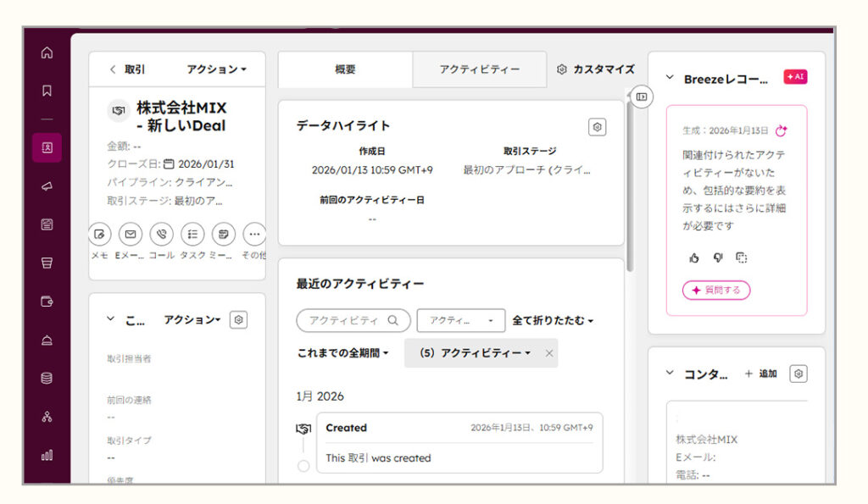Regenerate the Breeze summary with refresh icon
This screenshot has height=504, width=868.
coord(782,130)
